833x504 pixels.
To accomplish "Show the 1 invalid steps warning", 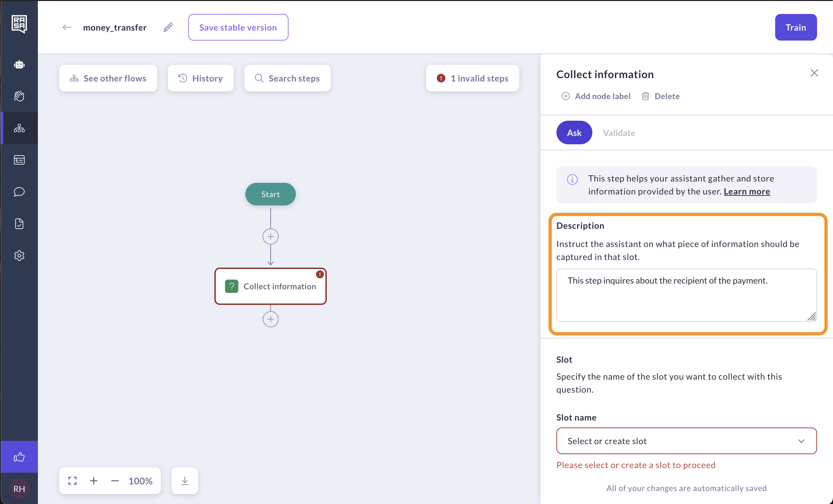I will tap(472, 78).
